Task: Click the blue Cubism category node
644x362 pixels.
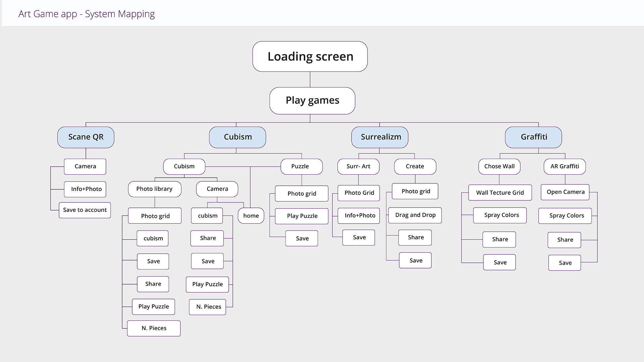Action: pyautogui.click(x=237, y=137)
